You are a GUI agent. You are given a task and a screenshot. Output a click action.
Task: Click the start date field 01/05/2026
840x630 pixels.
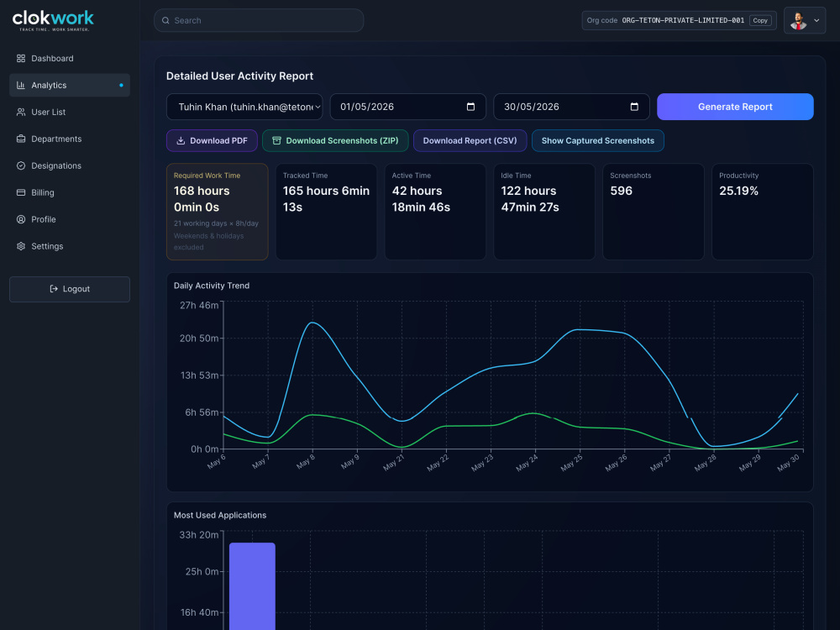coord(407,107)
